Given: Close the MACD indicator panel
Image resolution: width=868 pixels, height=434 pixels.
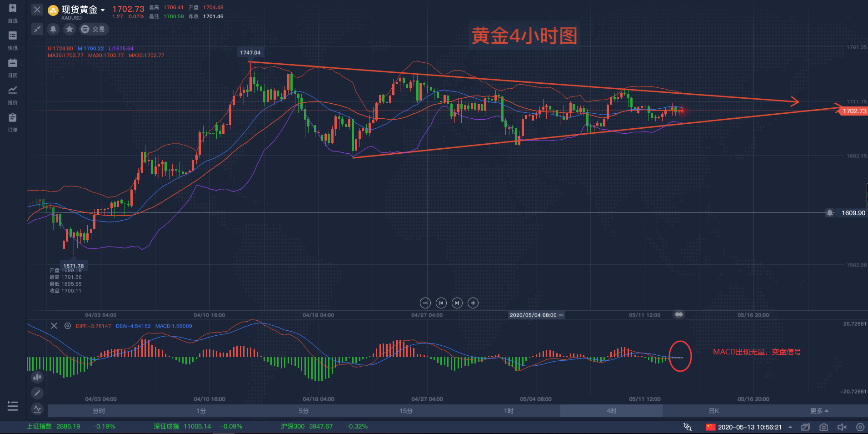Looking at the screenshot, I should click(x=54, y=326).
